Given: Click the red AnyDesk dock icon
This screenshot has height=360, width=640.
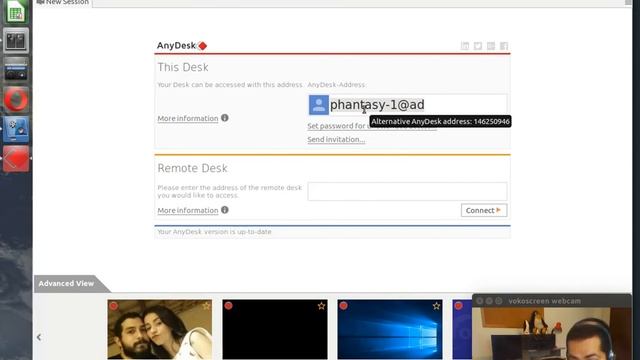Looking at the screenshot, I should (x=16, y=159).
